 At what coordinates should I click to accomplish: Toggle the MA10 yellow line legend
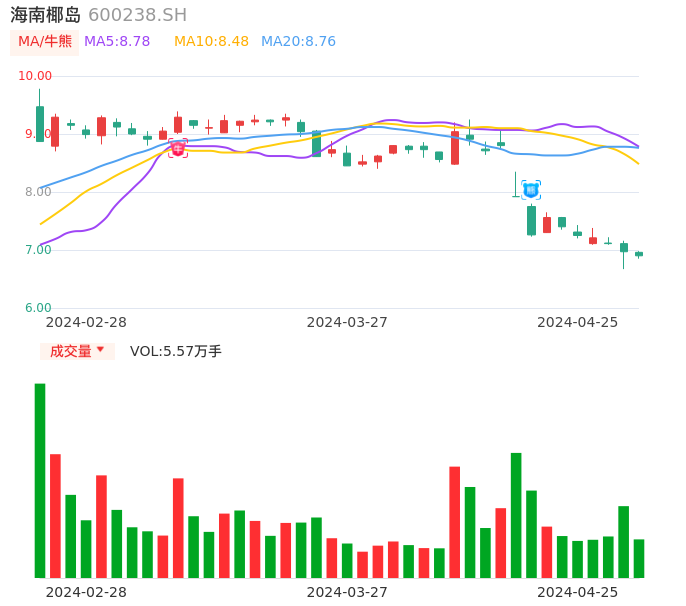coord(211,42)
